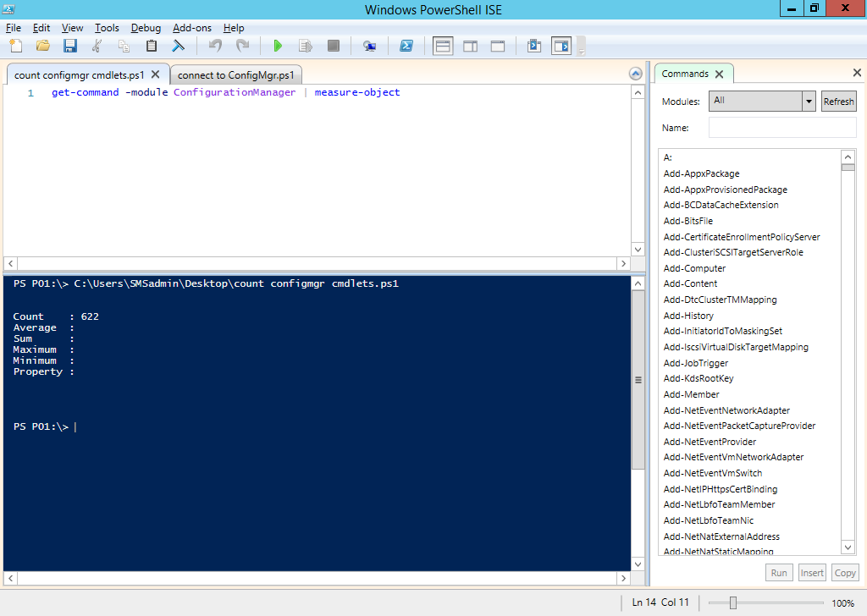Click the Redo arrow icon
Viewport: 867px width, 616px height.
coord(242,46)
